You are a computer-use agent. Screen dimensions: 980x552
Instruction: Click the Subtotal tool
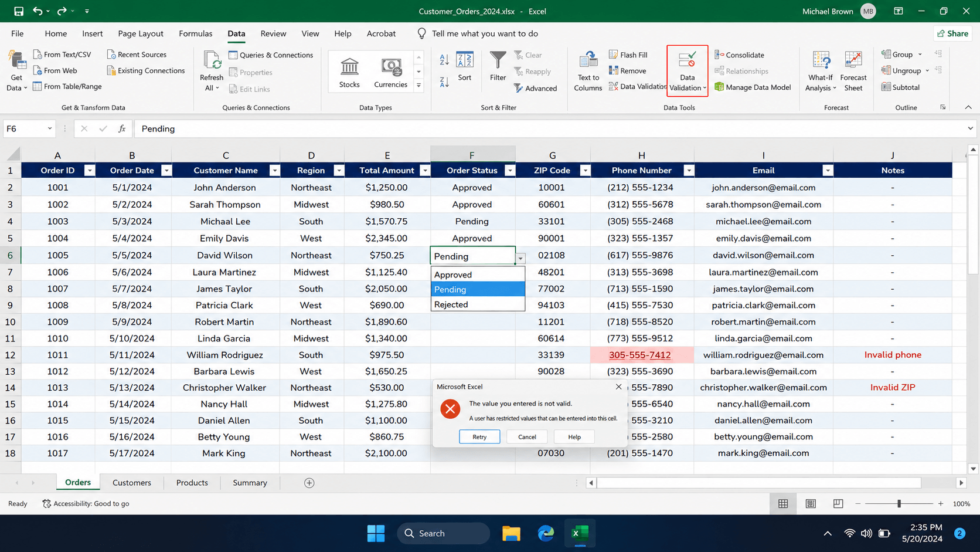[901, 87]
